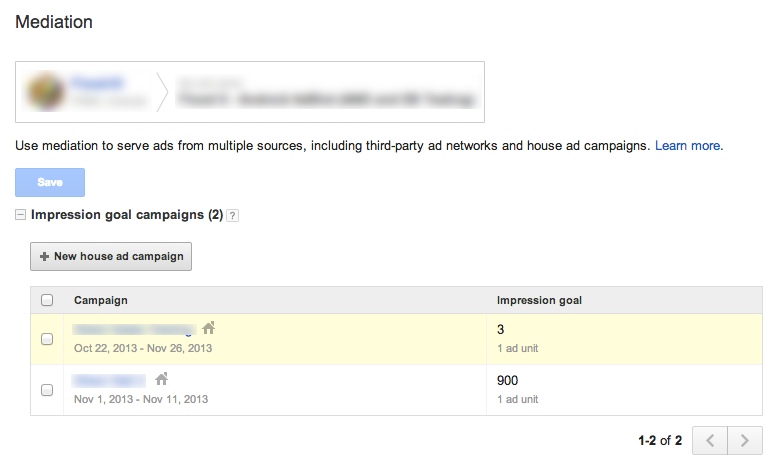Screen dimensions: 775x462
Task: Go to the previous page of campaigns
Action: (x=709, y=439)
